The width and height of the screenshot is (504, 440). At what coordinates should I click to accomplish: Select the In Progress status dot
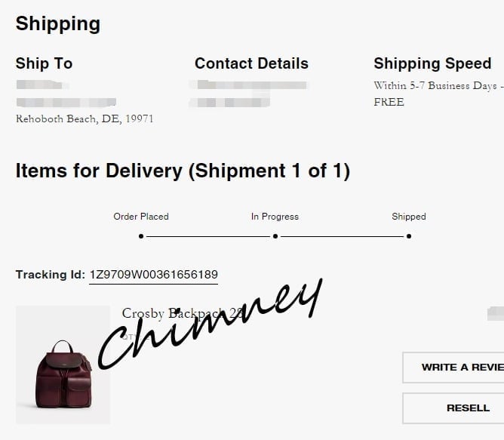[275, 236]
